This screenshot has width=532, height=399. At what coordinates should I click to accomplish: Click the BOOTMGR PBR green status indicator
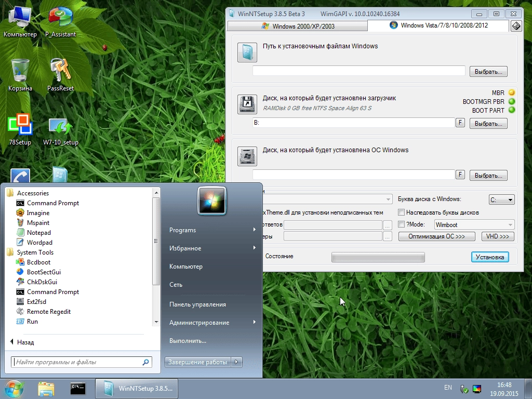512,101
